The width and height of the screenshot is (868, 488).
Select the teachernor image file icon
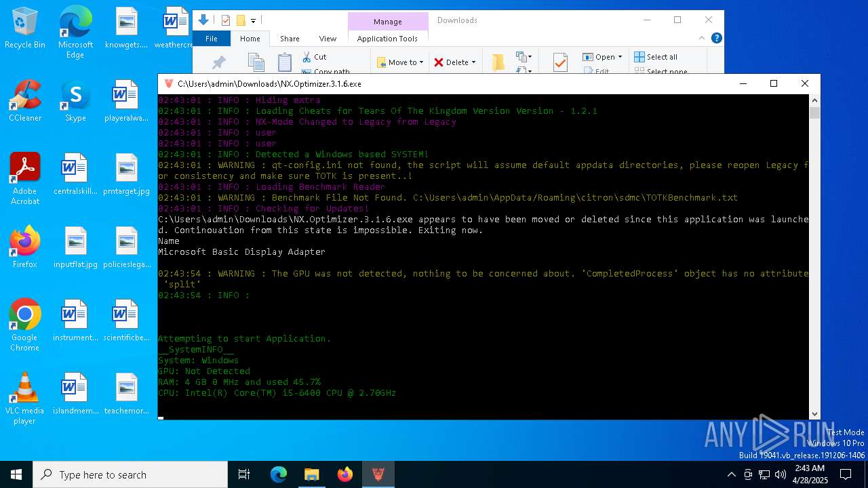tap(126, 394)
